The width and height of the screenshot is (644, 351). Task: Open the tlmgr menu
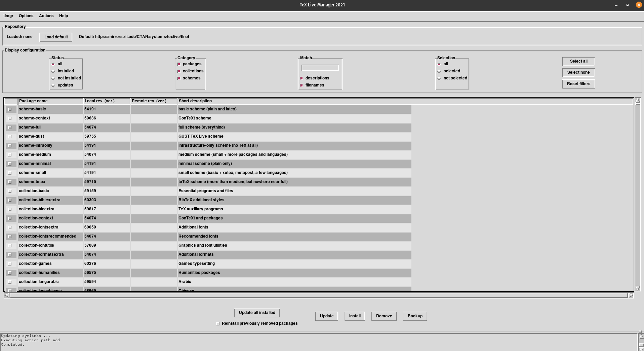coord(8,16)
